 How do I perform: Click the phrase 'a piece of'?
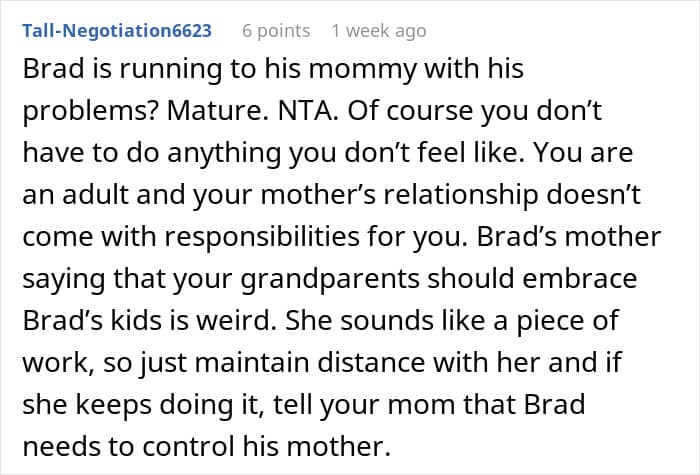(x=556, y=321)
